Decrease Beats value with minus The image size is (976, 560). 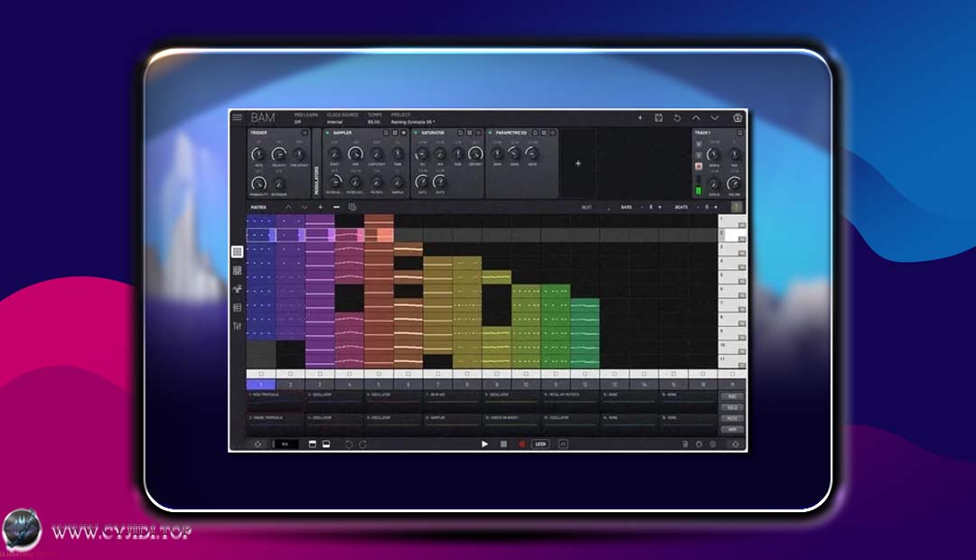click(698, 207)
